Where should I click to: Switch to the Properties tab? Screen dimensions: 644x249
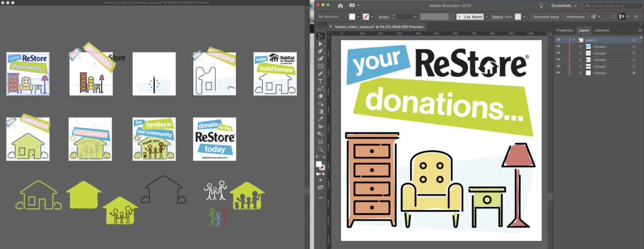pos(565,30)
